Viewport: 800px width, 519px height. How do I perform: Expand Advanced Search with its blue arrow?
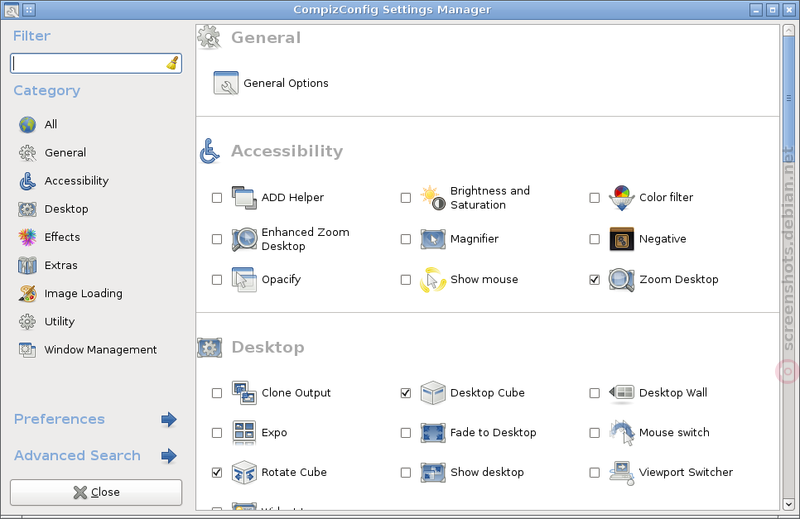(x=169, y=456)
